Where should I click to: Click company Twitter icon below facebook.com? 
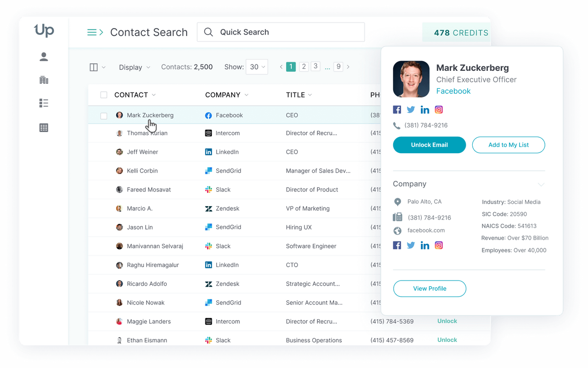[x=411, y=245]
